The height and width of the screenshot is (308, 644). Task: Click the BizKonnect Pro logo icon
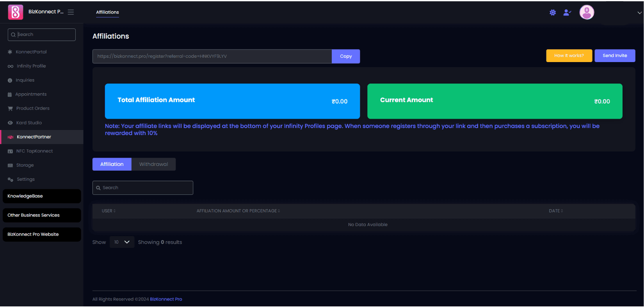(16, 12)
